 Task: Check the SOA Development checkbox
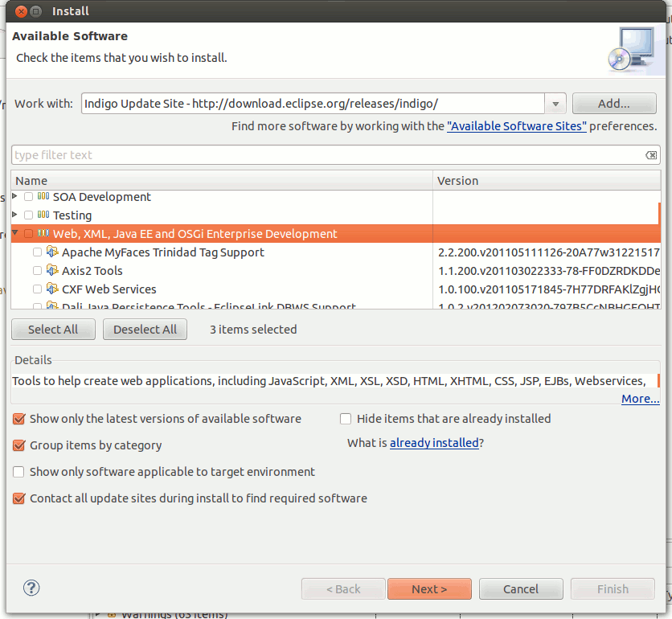[28, 197]
